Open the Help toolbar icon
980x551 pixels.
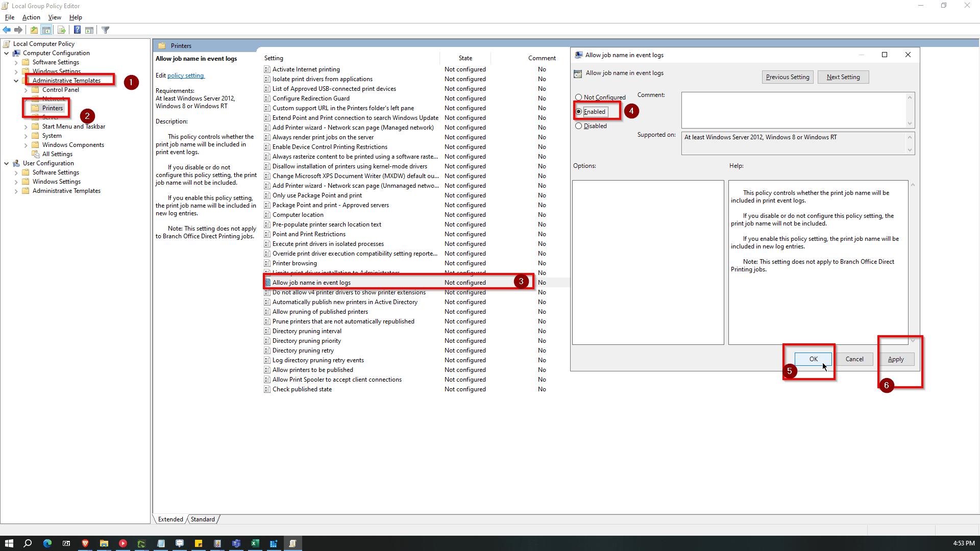coord(77,30)
